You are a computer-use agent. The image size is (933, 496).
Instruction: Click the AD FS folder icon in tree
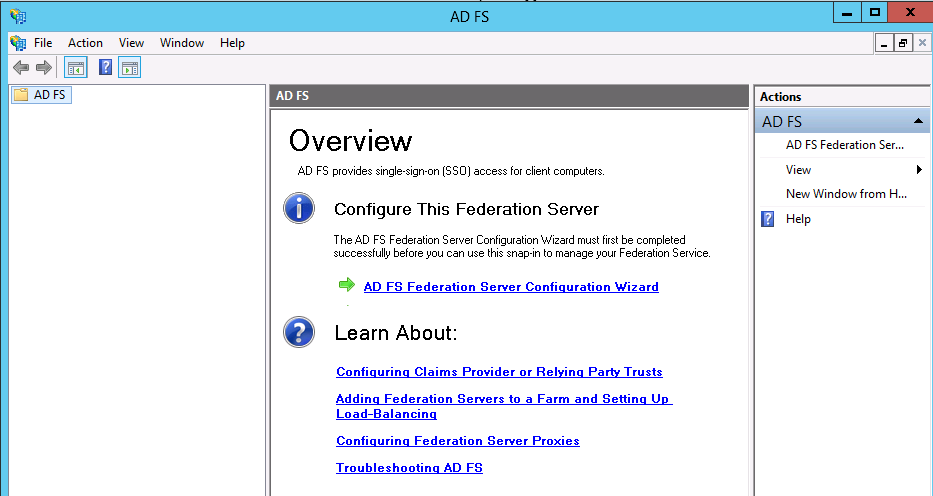[21, 95]
